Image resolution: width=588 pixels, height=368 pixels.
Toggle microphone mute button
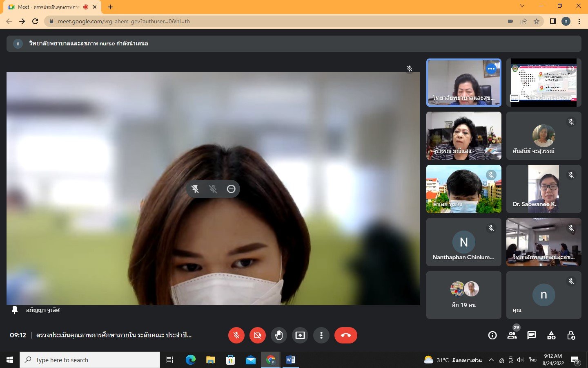pos(236,335)
